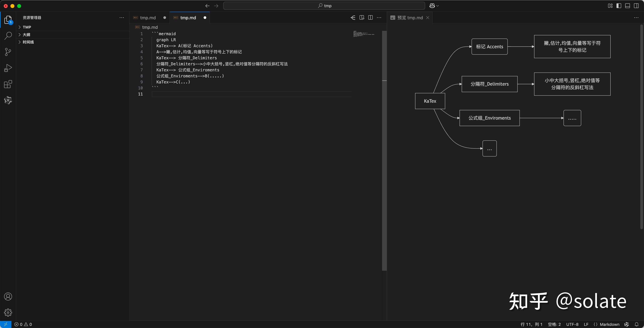The image size is (644, 328).
Task: Open the Copilot menu in the command center
Action: pyautogui.click(x=434, y=6)
